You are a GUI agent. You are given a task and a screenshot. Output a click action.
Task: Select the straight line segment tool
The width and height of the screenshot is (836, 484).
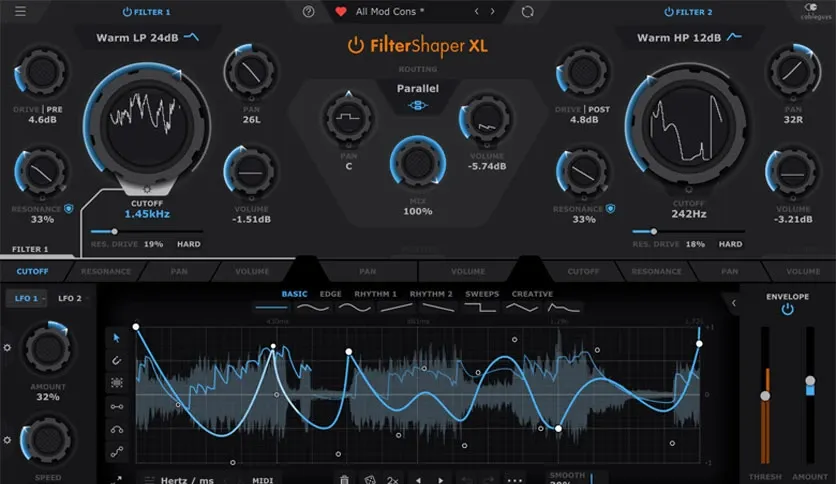pos(117,407)
